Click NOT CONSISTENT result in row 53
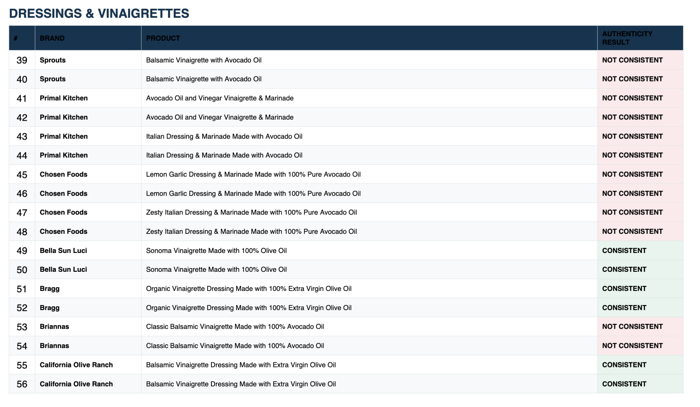This screenshot has width=700, height=407. click(x=632, y=327)
